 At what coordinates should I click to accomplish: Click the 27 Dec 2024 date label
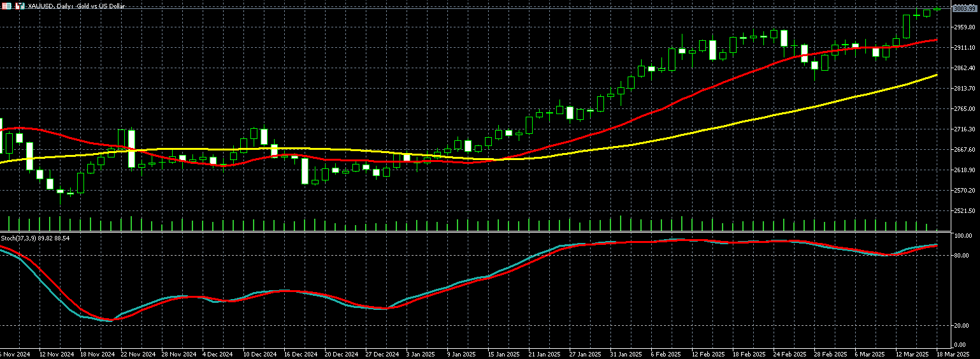point(381,354)
